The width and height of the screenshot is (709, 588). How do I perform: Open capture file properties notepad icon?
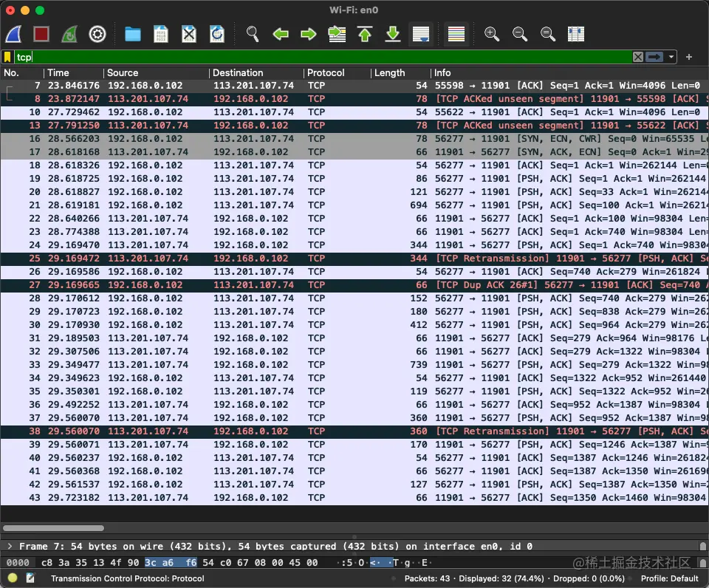coord(30,578)
